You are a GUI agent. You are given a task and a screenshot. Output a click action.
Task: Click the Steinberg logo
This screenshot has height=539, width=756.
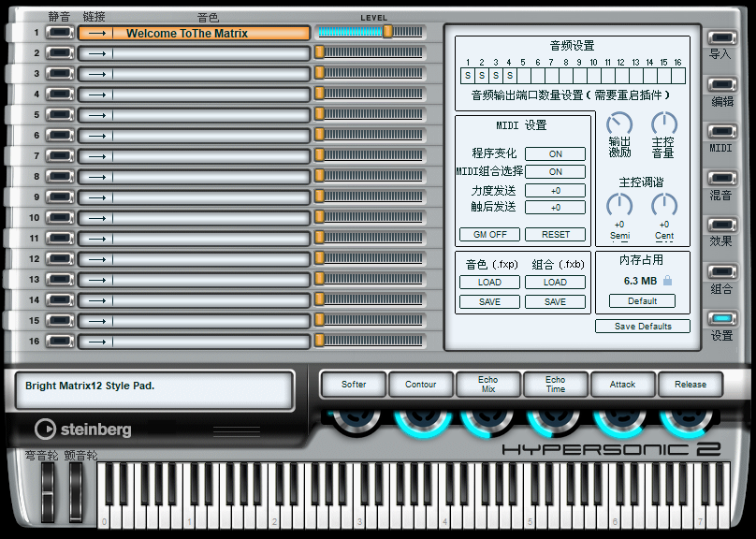[x=83, y=429]
